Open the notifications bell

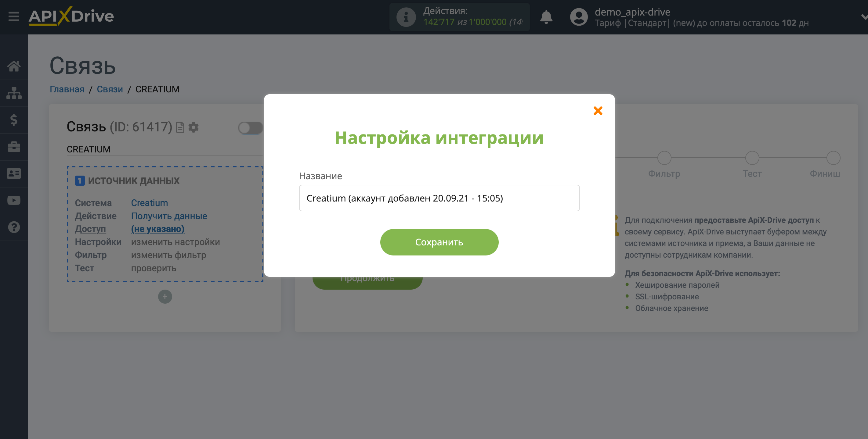coord(546,17)
